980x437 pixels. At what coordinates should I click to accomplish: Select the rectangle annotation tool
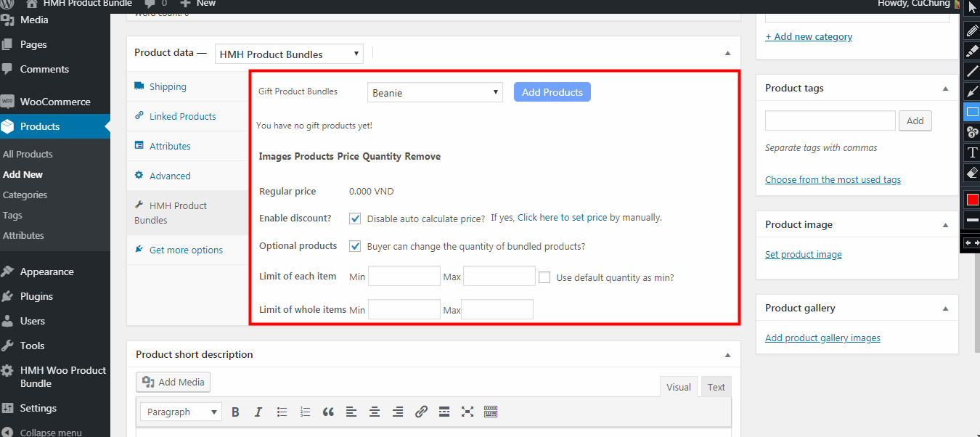click(x=973, y=112)
